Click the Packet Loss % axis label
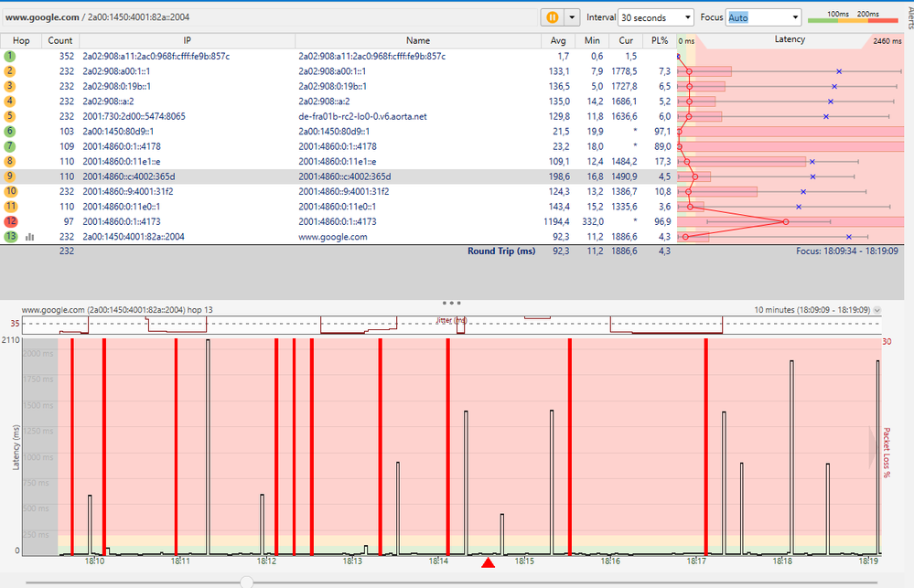 point(887,453)
